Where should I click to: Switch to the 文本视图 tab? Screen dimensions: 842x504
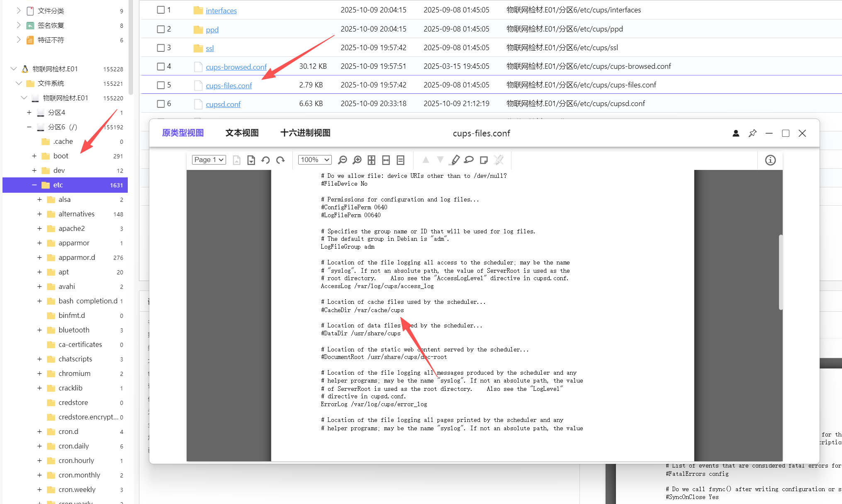(x=242, y=133)
